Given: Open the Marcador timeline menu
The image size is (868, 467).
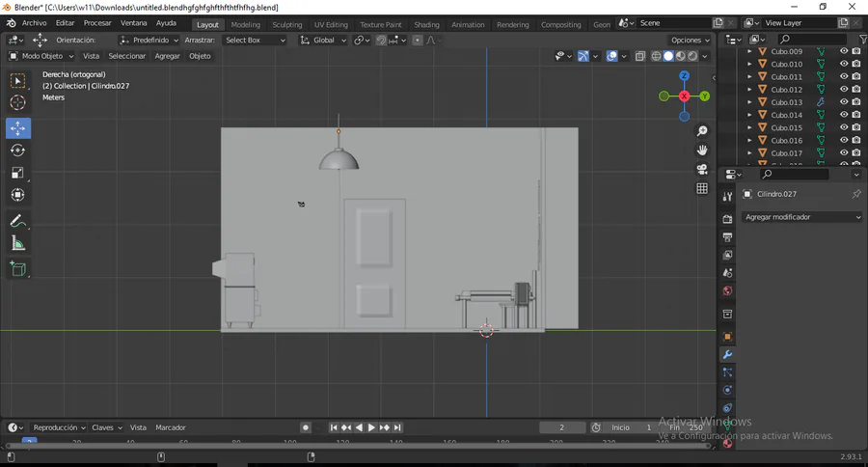Looking at the screenshot, I should tap(171, 427).
